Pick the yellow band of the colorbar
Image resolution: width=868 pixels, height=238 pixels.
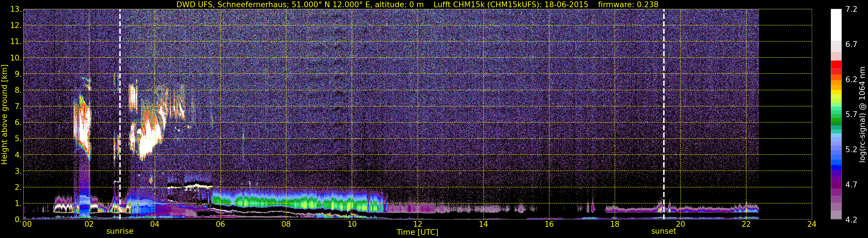(836, 92)
